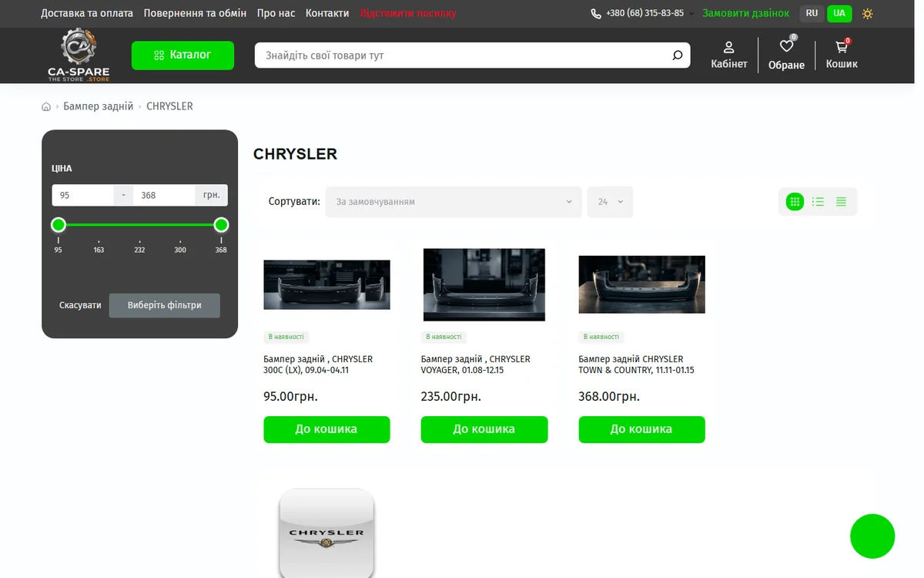924x578 pixels.
Task: Open Доставка та оплата page
Action: (x=87, y=13)
